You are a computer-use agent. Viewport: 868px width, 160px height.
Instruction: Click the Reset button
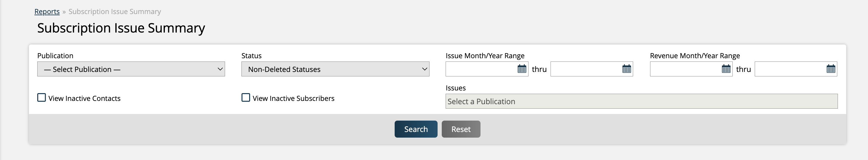[x=461, y=129]
